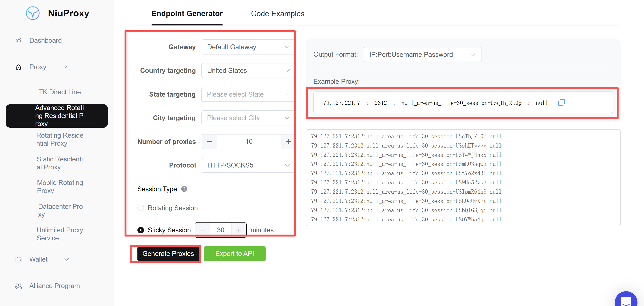
Task: Click the number of proxies input field
Action: tap(249, 141)
